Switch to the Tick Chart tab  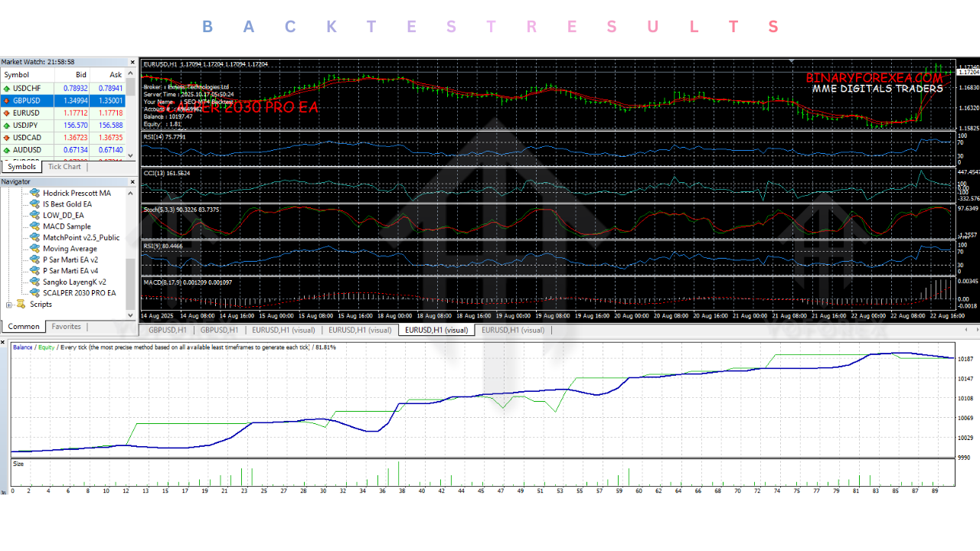coord(64,166)
